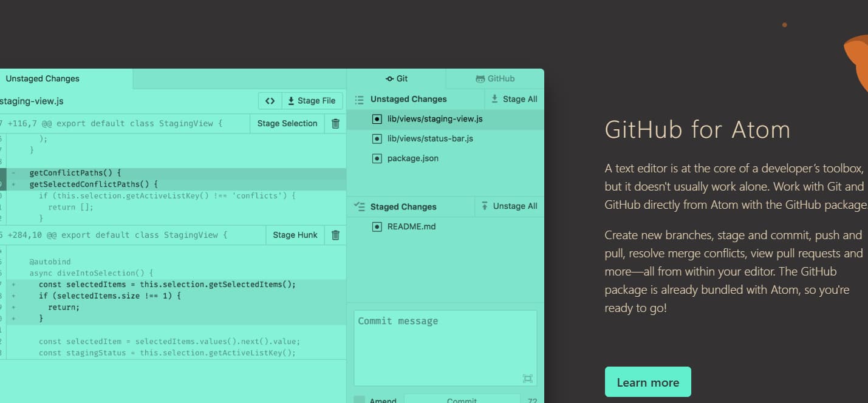This screenshot has height=403, width=868.
Task: Switch to the Git tab
Action: pos(397,79)
